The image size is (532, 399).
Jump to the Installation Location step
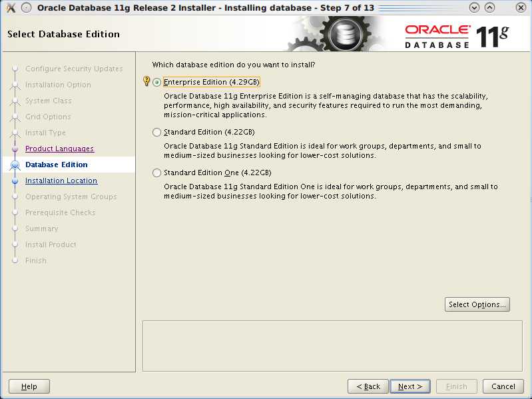61,181
